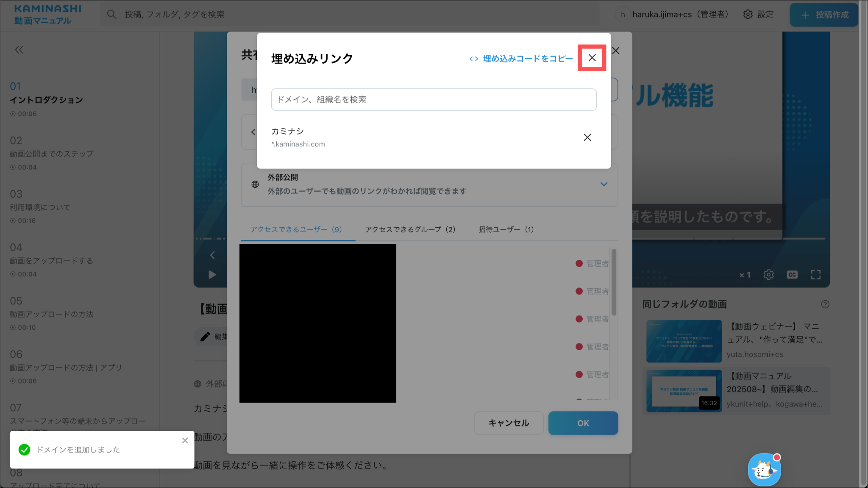
Task: Open the 招待ユーザー tab
Action: tap(506, 229)
